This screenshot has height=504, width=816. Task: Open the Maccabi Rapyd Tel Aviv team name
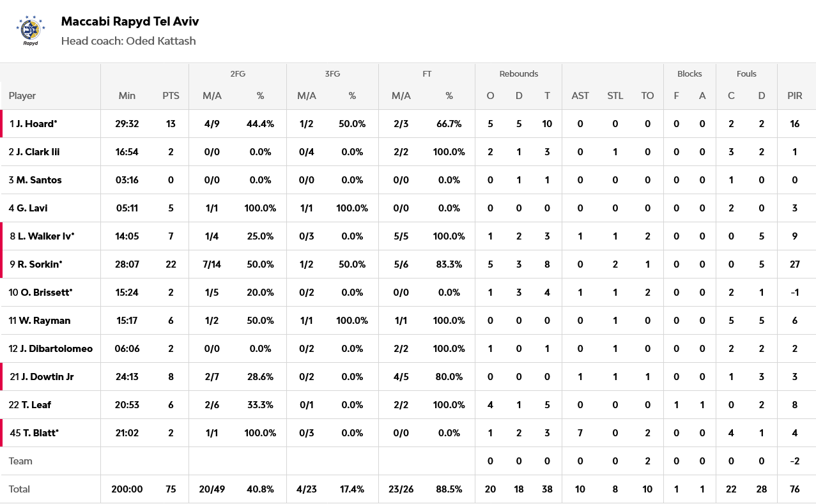click(x=130, y=21)
